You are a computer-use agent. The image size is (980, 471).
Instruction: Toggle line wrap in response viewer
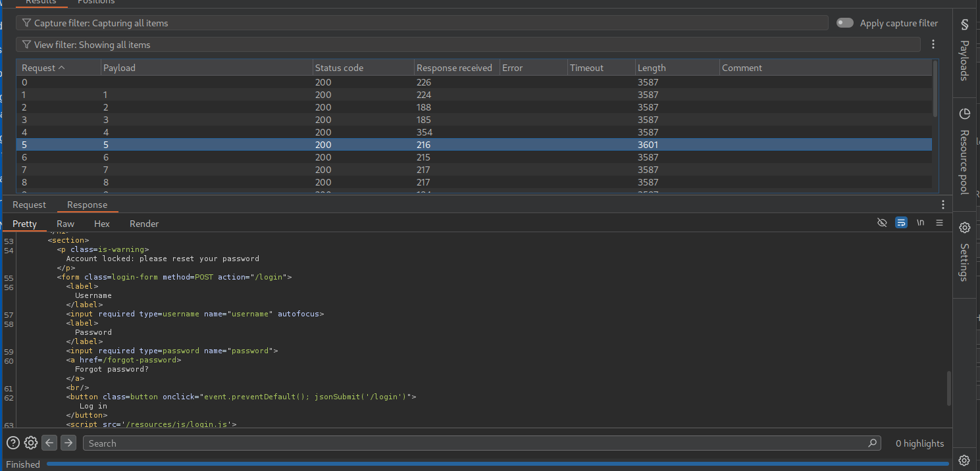click(901, 223)
